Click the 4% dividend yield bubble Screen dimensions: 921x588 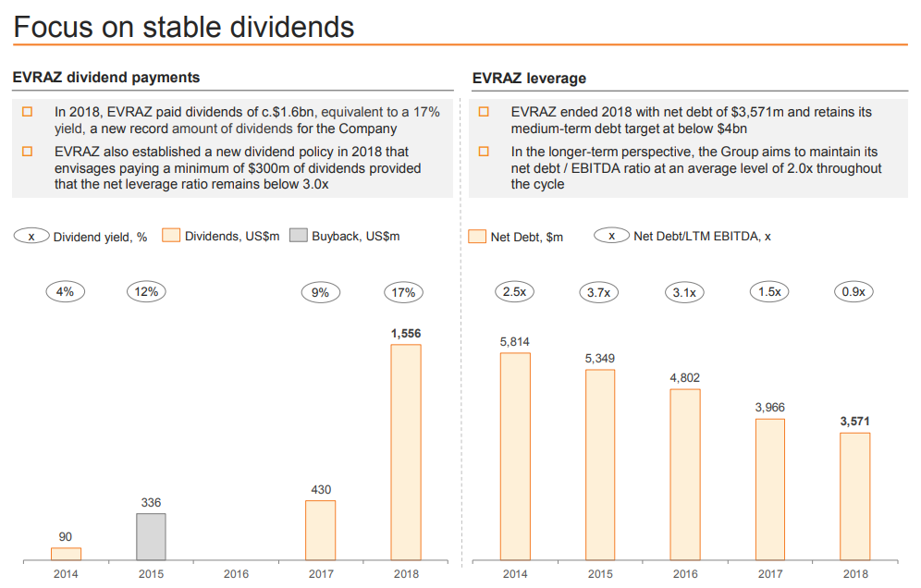[66, 292]
